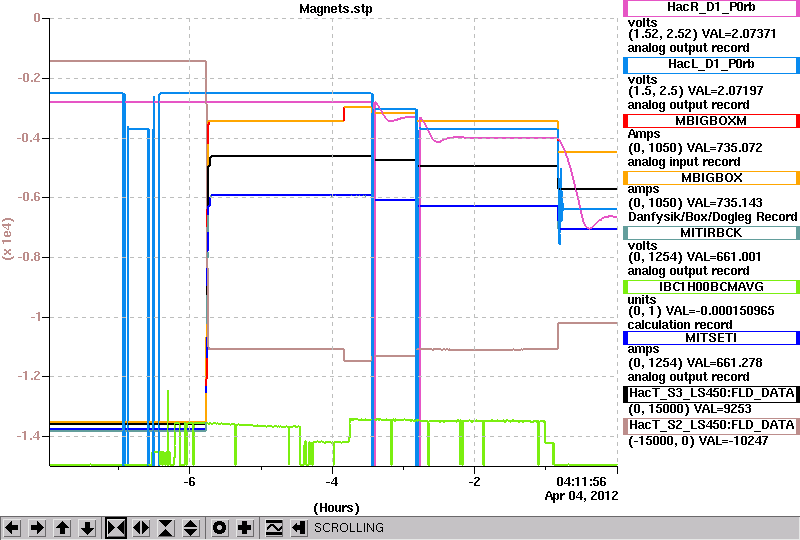
Task: Select the IBC1H00BCMAVG green curve legend
Action: [711, 287]
